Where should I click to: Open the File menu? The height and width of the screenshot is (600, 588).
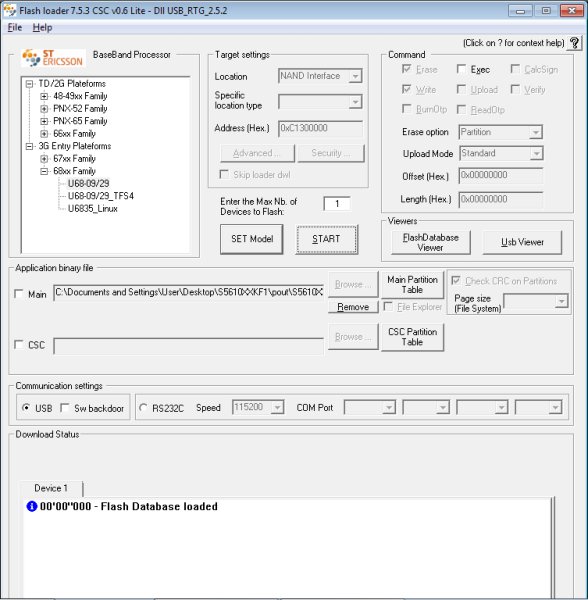pos(15,28)
